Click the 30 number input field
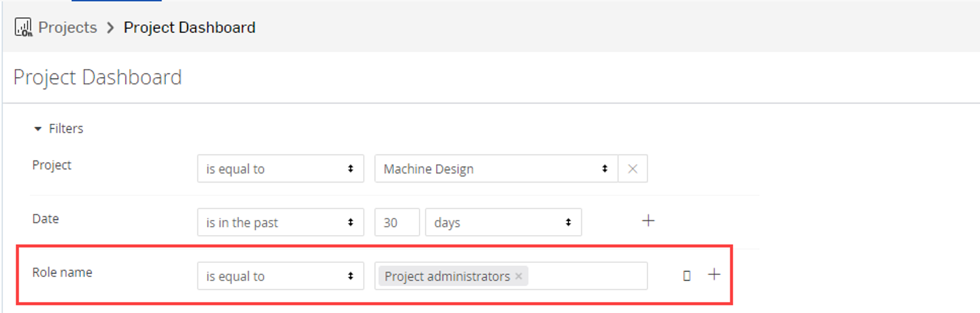 click(x=396, y=222)
